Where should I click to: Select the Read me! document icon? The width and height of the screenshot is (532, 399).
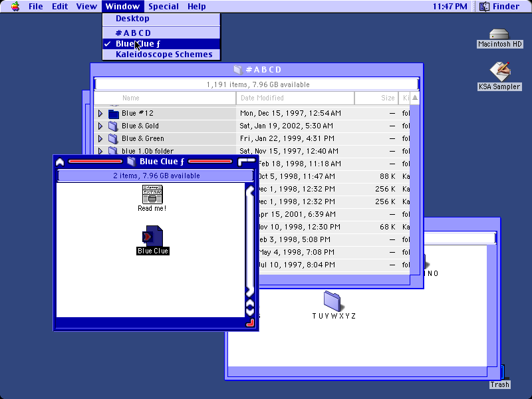(152, 194)
